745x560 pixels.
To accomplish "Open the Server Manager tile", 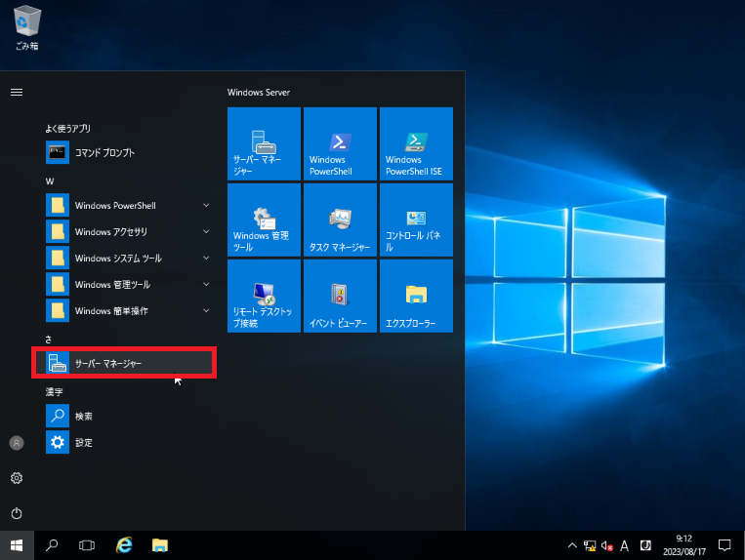I will click(x=264, y=143).
